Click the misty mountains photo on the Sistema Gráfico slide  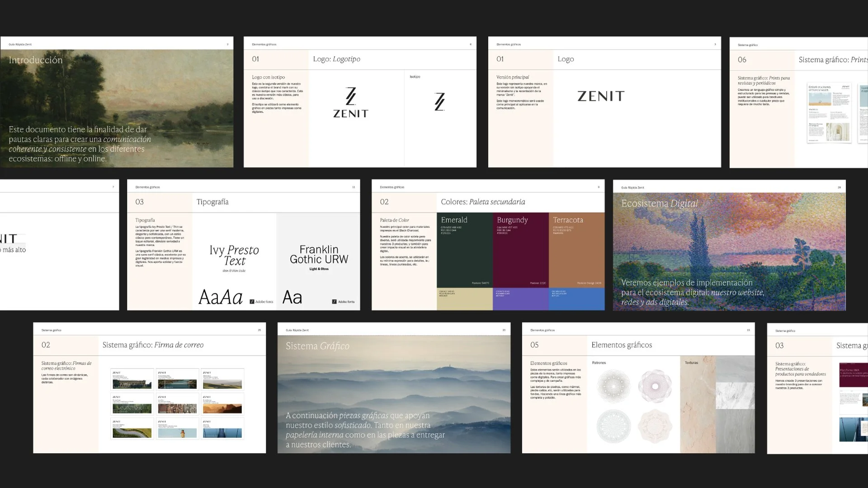pyautogui.click(x=394, y=394)
